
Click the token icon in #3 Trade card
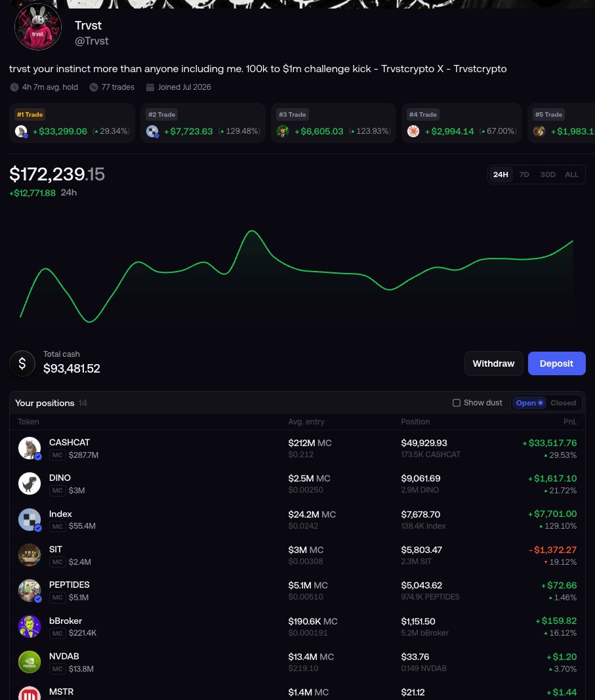[x=283, y=131]
